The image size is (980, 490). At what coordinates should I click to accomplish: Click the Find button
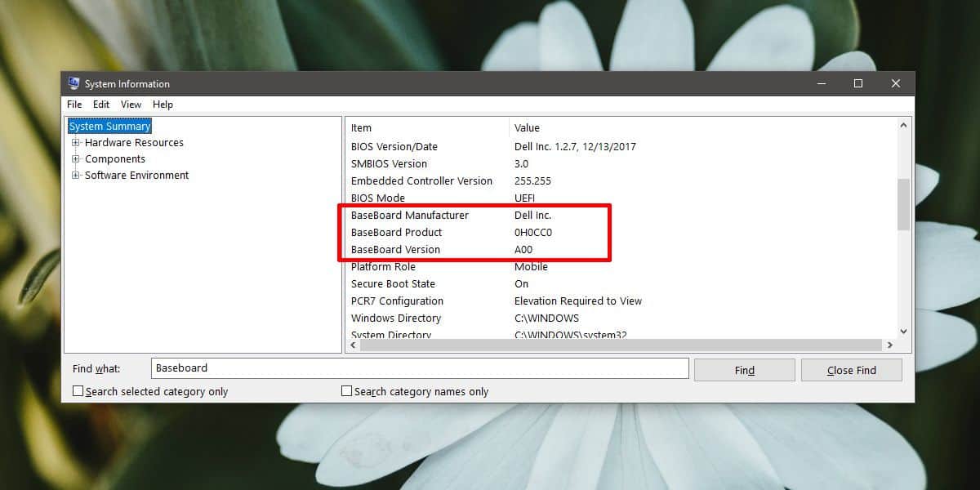click(745, 370)
